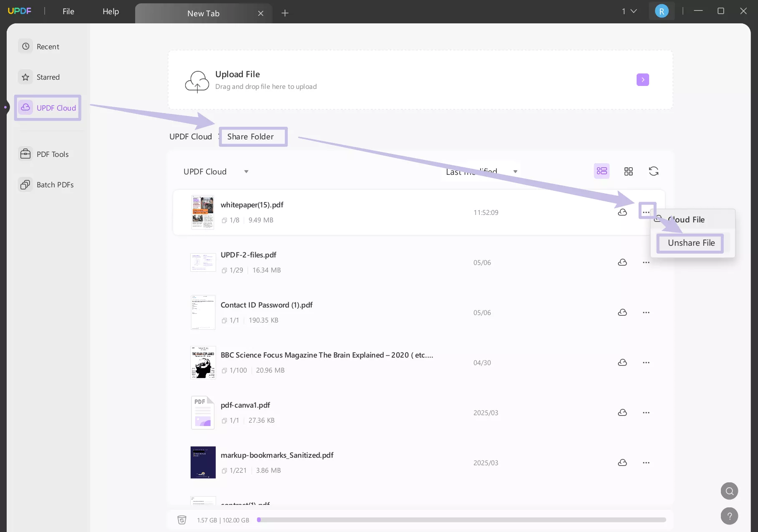
Task: Open more options for markup-bookmarks_Sanitized.pdf
Action: pyautogui.click(x=646, y=463)
